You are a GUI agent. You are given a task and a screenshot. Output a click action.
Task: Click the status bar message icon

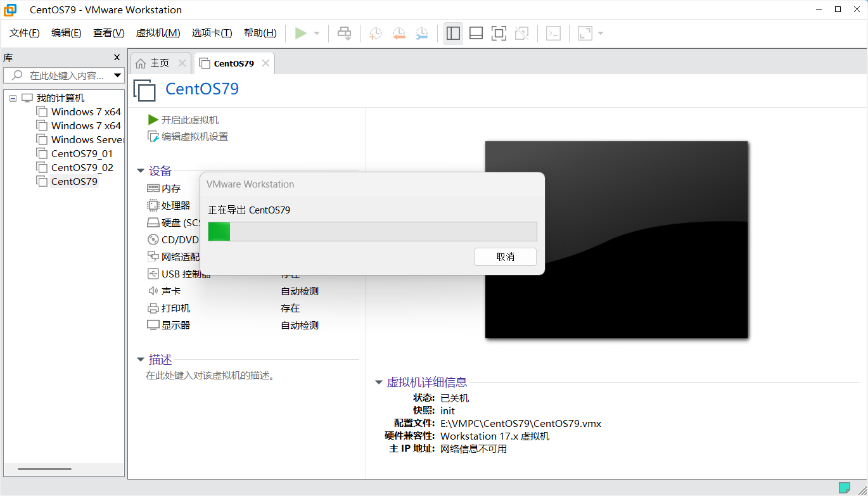[x=844, y=488]
